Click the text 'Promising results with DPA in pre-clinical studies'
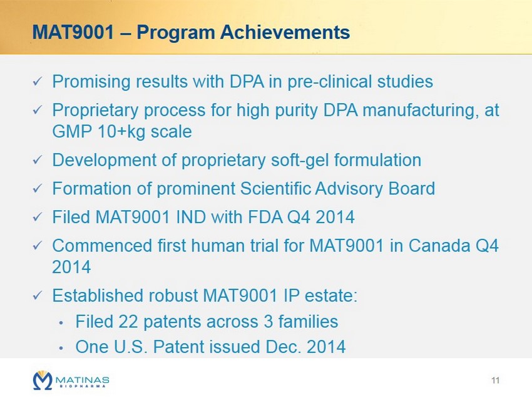This screenshot has width=532, height=399. [x=243, y=82]
